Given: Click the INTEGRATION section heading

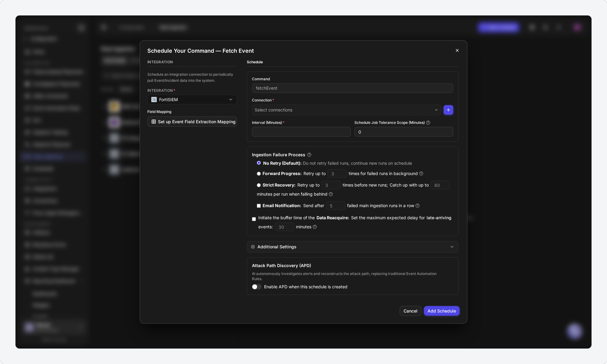Looking at the screenshot, I should coord(160,62).
